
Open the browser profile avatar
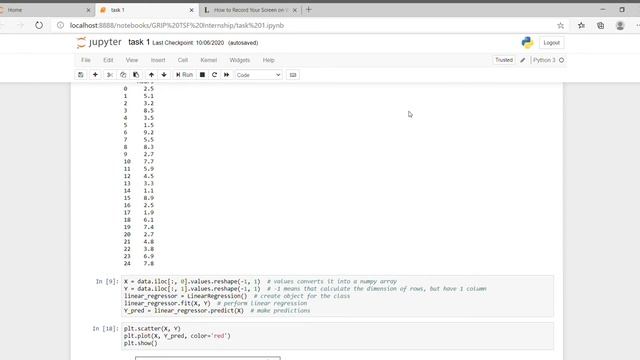coord(620,26)
